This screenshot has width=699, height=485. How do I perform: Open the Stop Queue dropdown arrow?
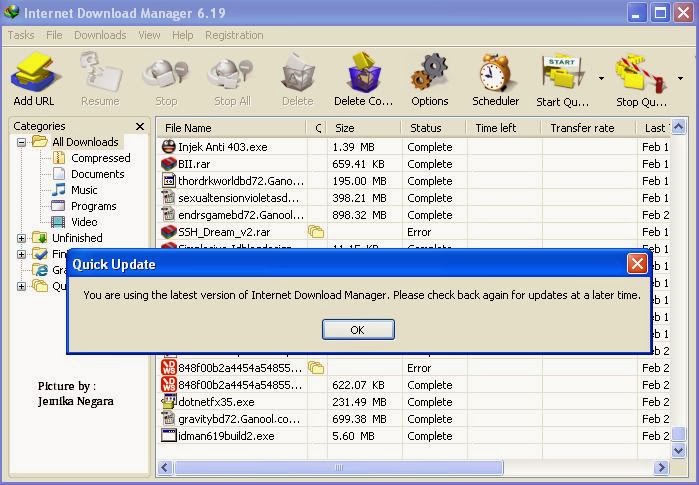tap(680, 78)
